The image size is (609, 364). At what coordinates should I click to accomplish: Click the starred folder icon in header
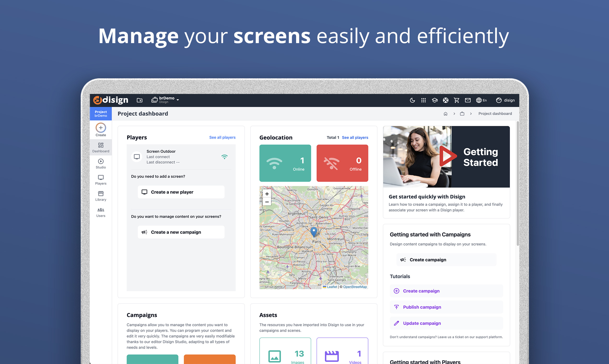point(140,100)
